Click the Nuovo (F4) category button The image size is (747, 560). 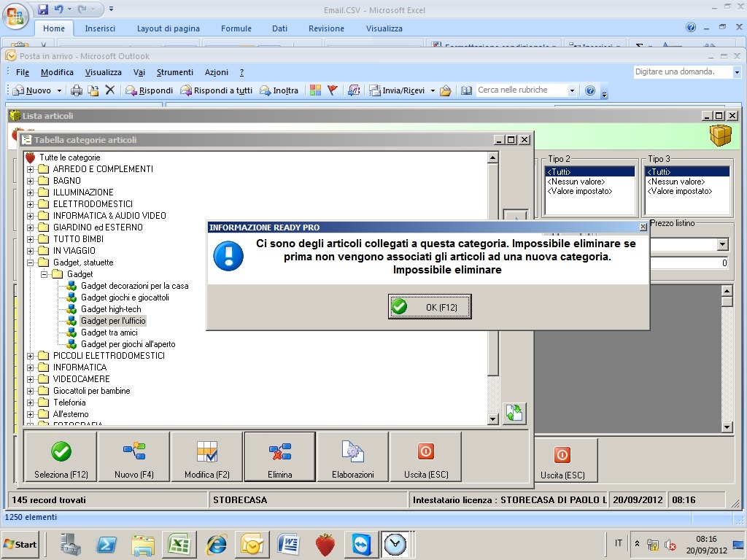pyautogui.click(x=134, y=457)
